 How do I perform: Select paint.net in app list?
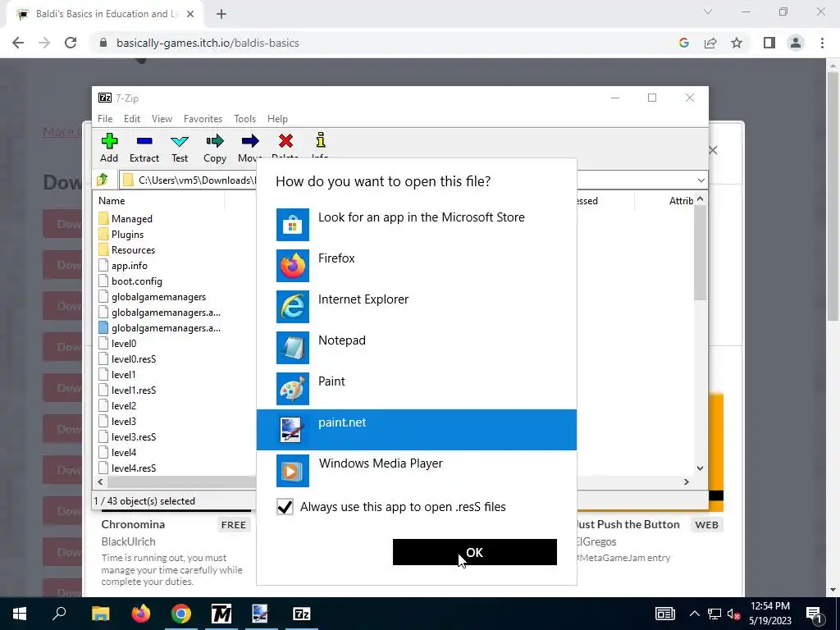coord(417,430)
